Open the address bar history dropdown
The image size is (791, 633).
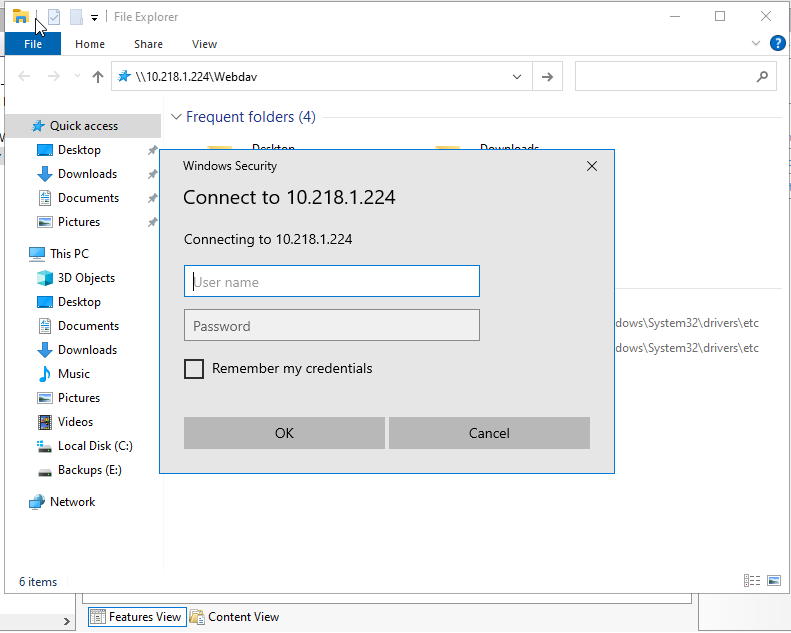tap(517, 77)
